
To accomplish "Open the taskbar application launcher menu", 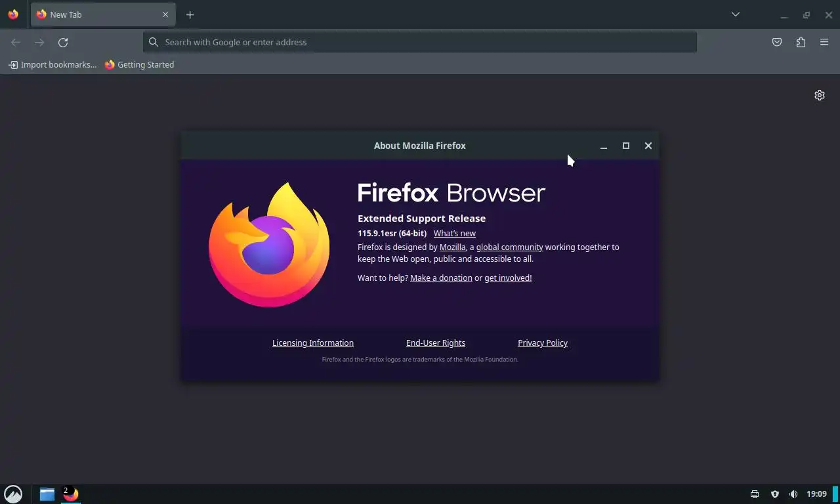I will point(13,494).
